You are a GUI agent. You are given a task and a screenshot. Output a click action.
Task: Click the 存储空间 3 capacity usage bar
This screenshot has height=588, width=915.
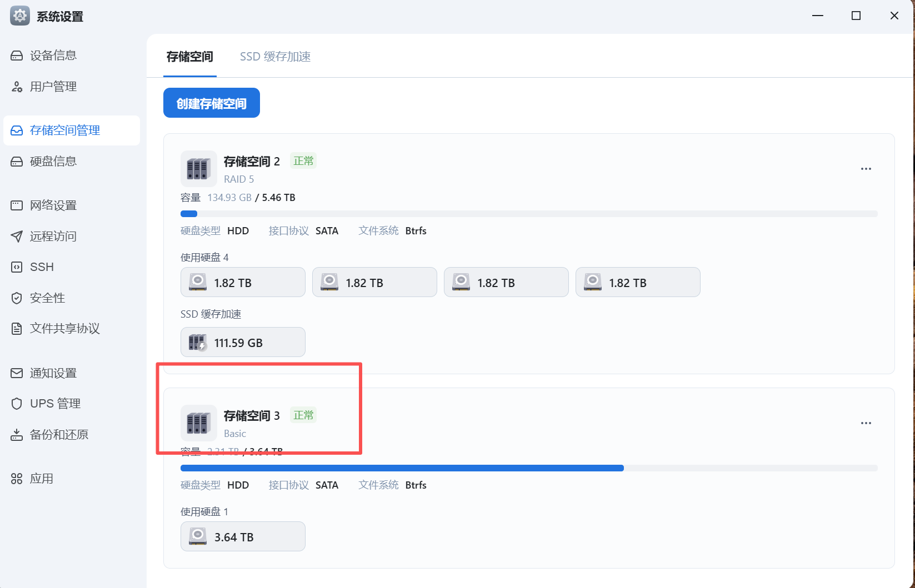coord(528,468)
